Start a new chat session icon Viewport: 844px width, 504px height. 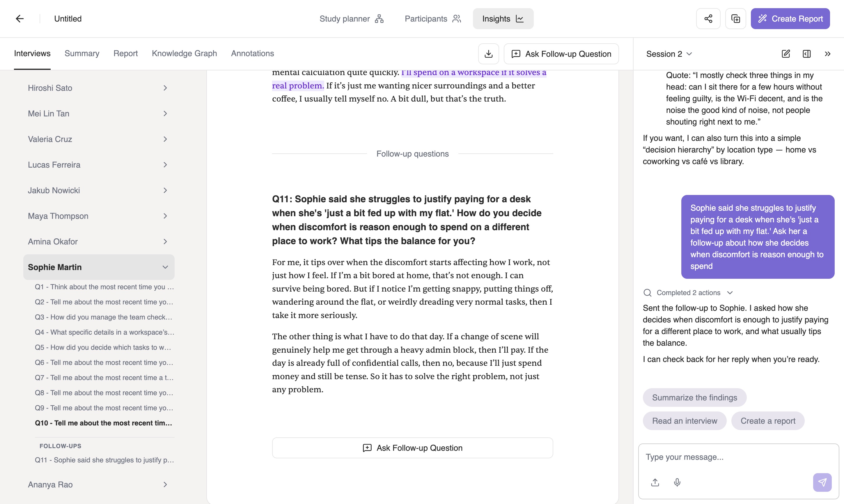[x=786, y=54]
